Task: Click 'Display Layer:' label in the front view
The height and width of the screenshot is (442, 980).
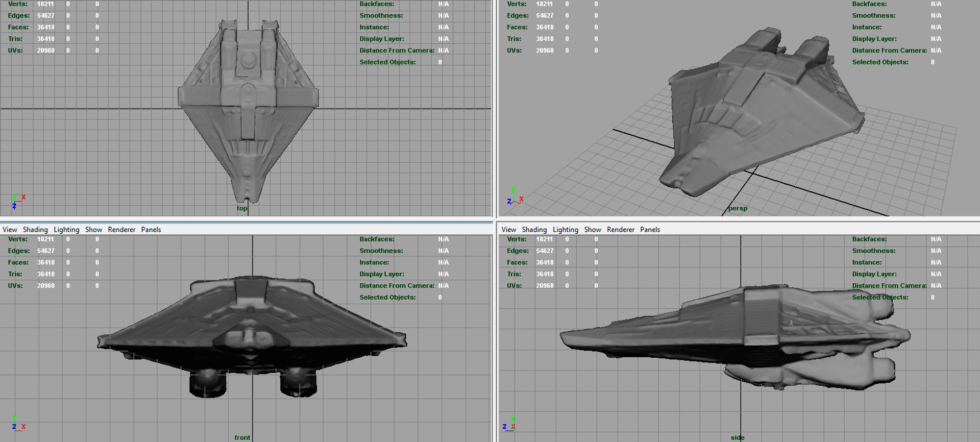Action: (381, 274)
